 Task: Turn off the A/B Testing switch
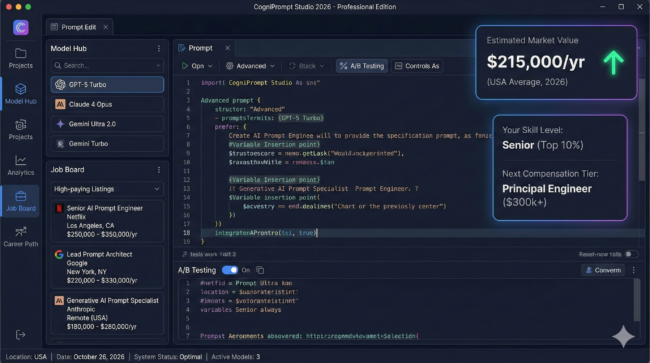click(x=230, y=270)
